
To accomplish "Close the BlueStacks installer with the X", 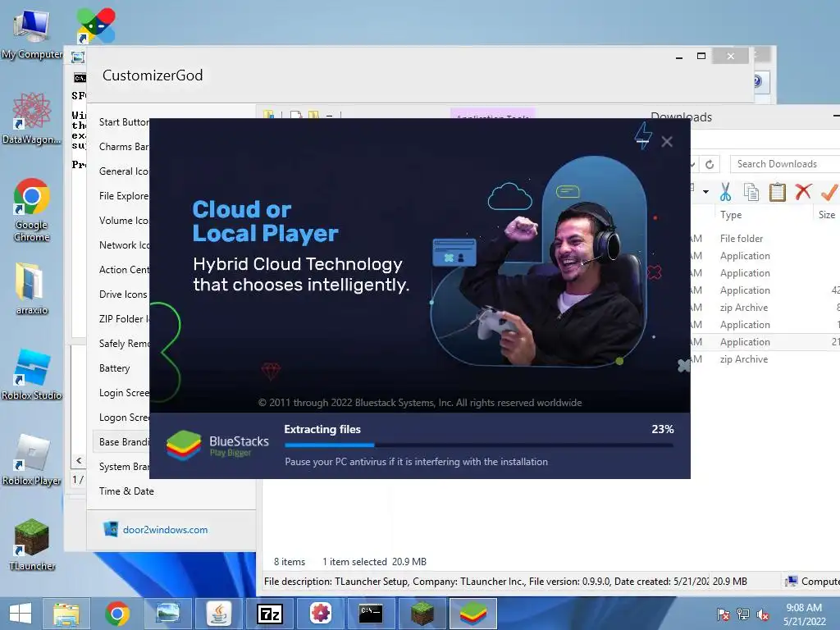I will pos(666,141).
